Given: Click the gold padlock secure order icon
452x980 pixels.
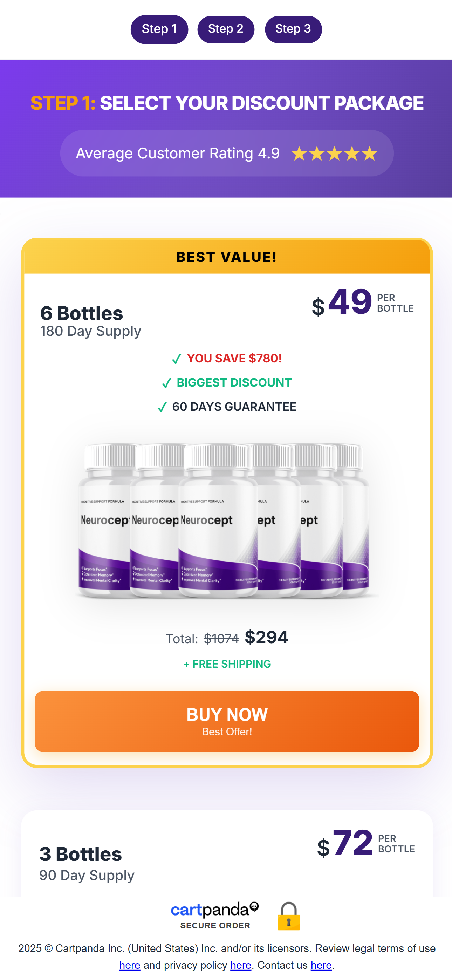Looking at the screenshot, I should [x=289, y=917].
